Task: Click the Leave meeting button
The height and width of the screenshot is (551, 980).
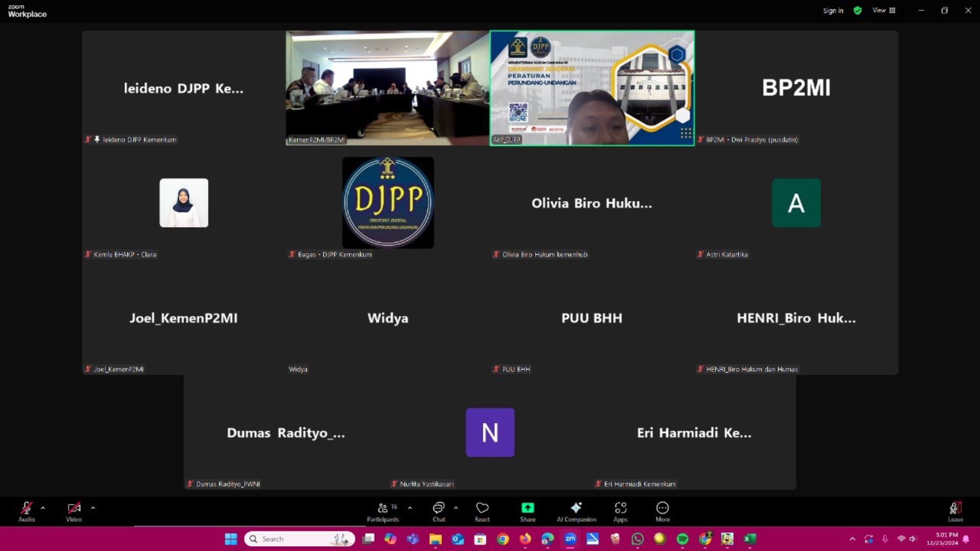Action: tap(955, 512)
